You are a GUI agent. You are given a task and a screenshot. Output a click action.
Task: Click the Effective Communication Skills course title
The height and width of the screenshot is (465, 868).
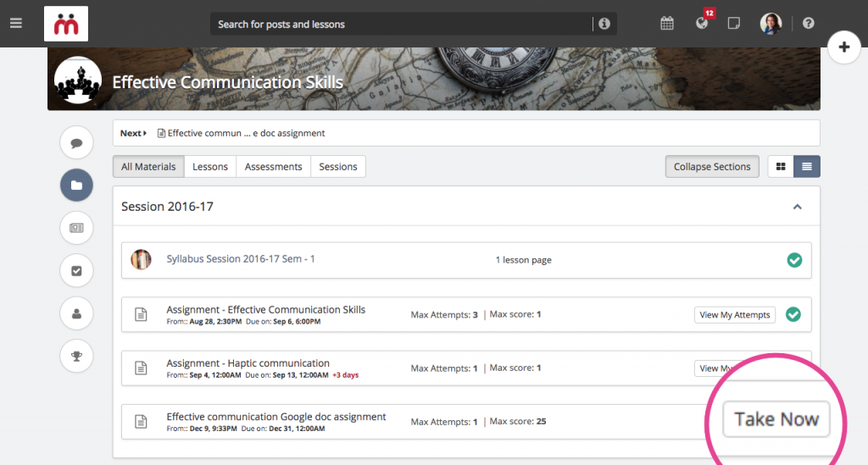point(227,82)
